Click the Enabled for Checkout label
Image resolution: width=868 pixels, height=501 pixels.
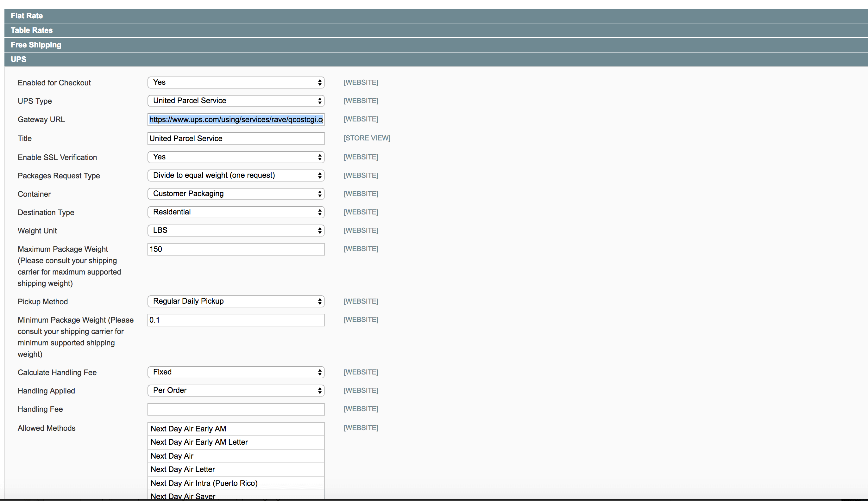(54, 83)
